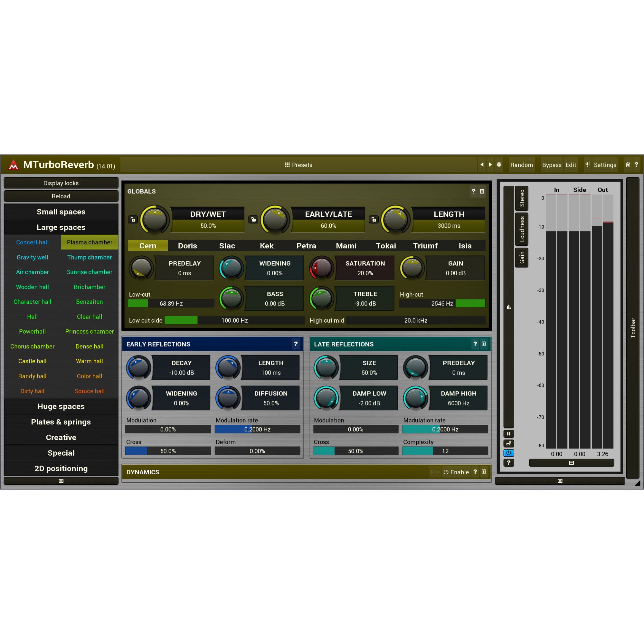
Task: Click the Dynamics section preset icon
Action: (x=484, y=472)
